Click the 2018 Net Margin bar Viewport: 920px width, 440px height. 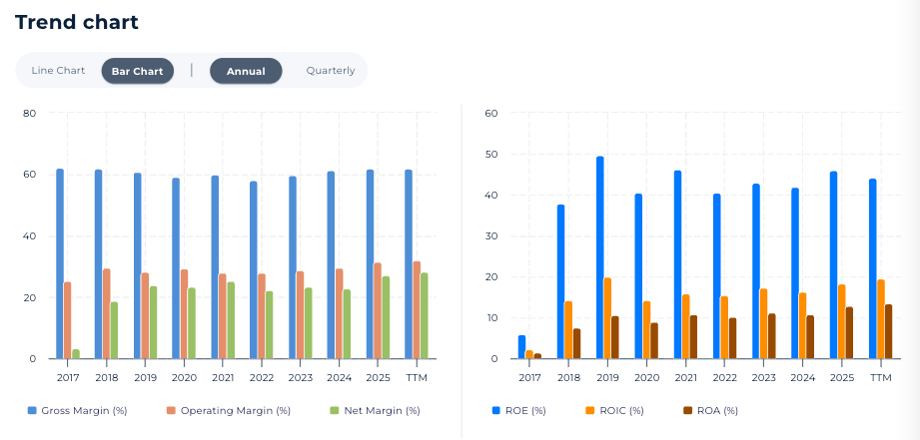pos(114,330)
